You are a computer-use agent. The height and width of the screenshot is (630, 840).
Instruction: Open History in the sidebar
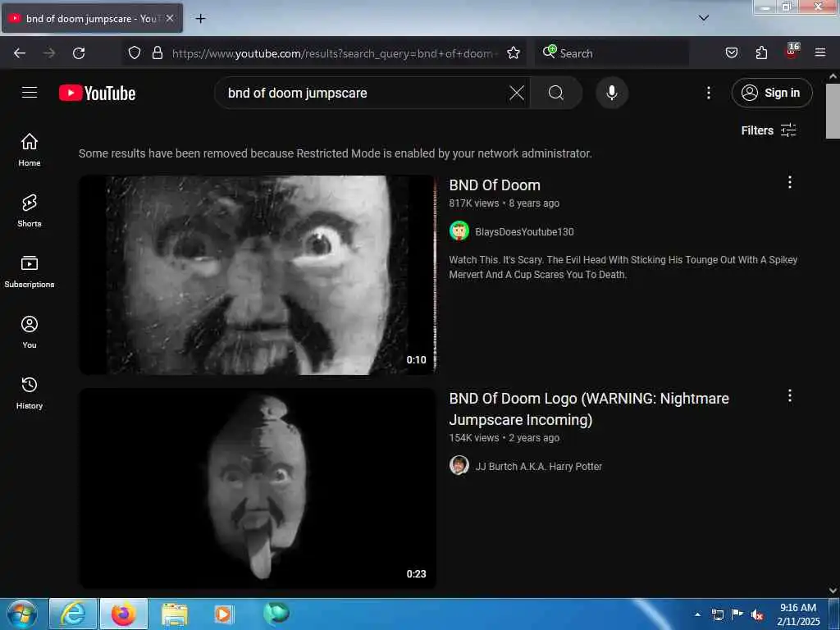click(x=30, y=393)
